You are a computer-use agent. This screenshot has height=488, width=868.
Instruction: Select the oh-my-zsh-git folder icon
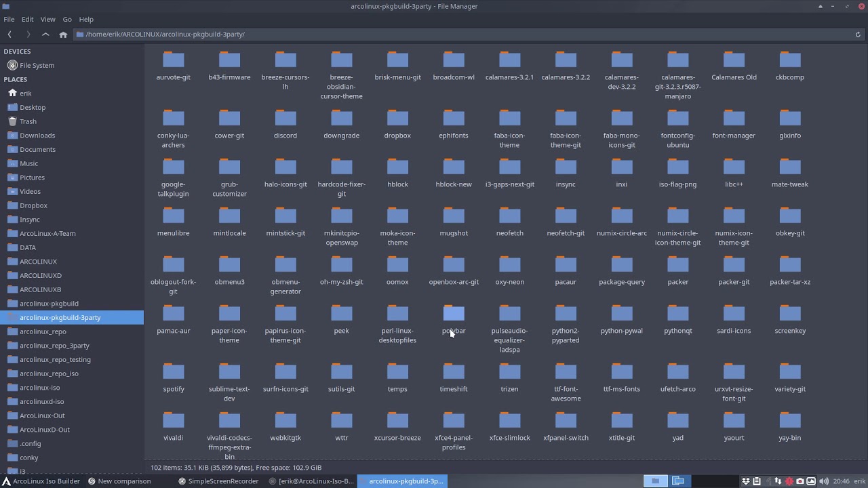coord(341,264)
